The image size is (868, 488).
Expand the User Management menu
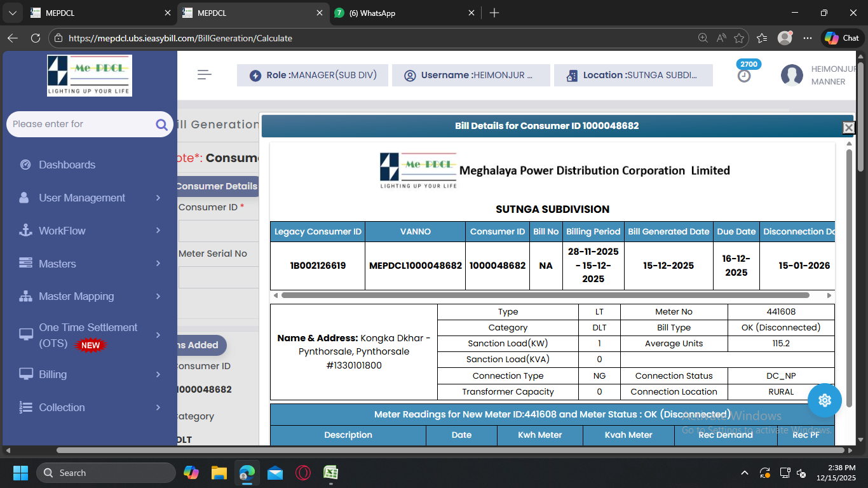click(82, 198)
